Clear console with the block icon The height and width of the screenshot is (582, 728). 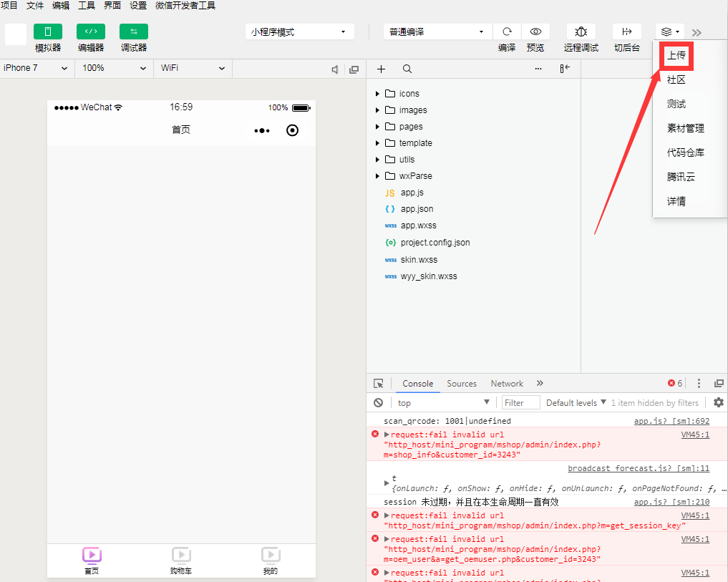(378, 402)
